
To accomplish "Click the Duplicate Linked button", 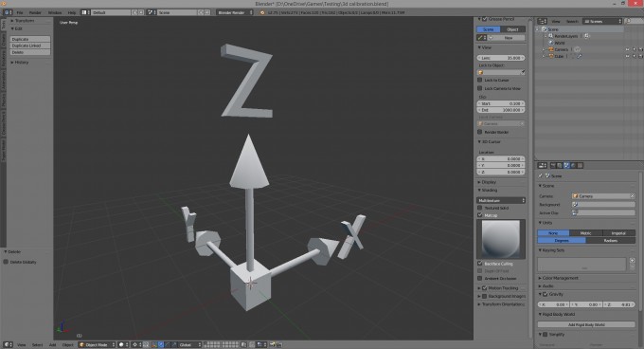I will click(x=30, y=46).
